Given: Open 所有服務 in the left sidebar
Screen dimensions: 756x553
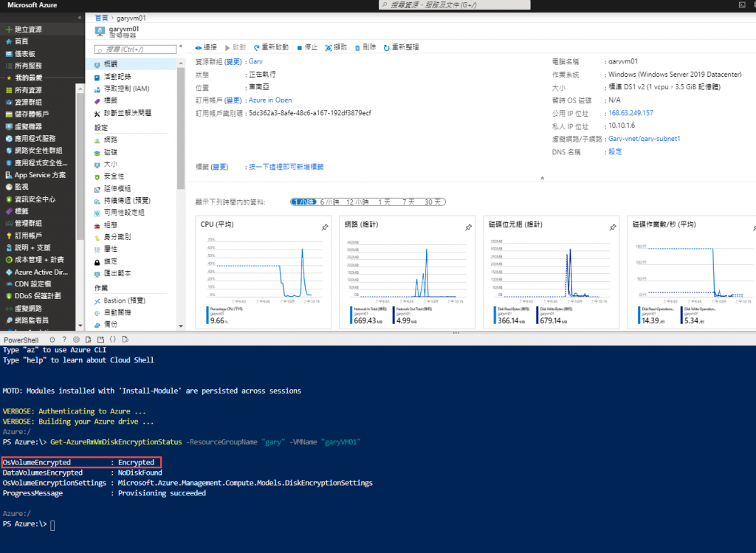Looking at the screenshot, I should (x=24, y=66).
